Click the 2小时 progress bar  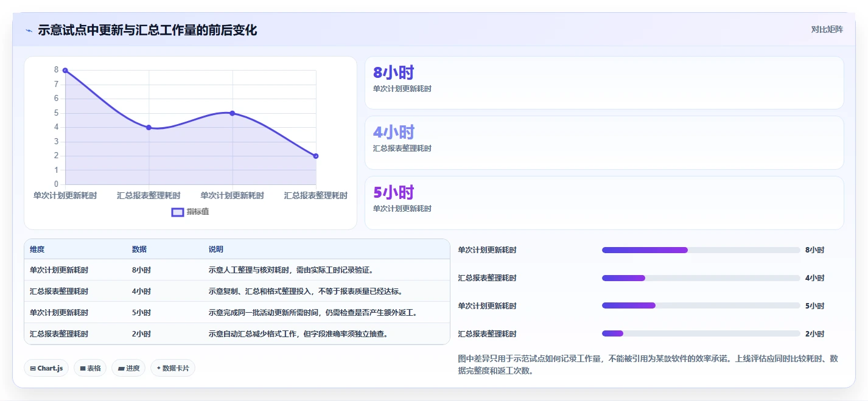tap(701, 333)
